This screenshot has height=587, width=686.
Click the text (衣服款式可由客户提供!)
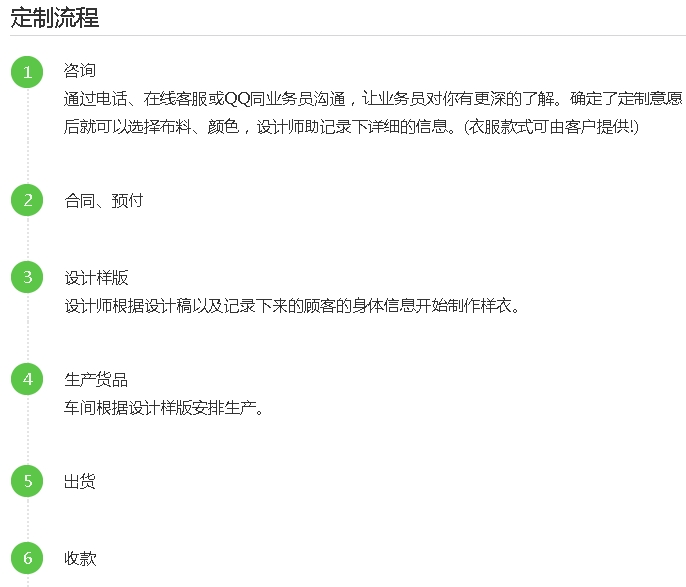click(x=551, y=127)
